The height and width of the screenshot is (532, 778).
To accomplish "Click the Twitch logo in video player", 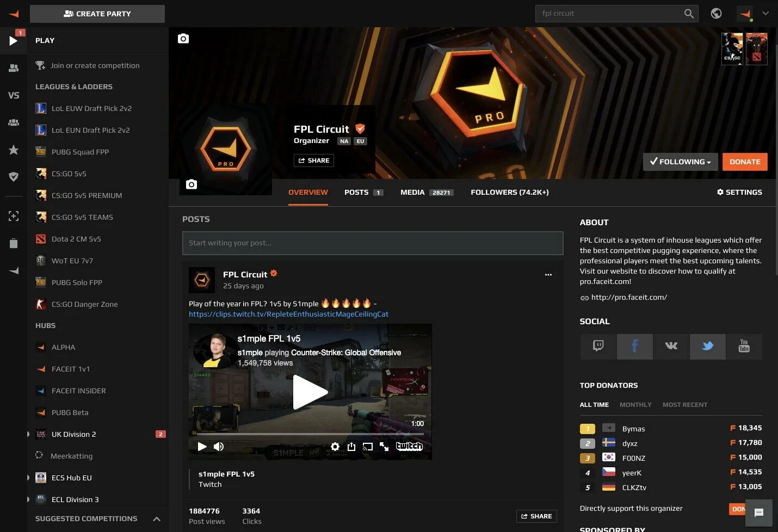I will [409, 447].
